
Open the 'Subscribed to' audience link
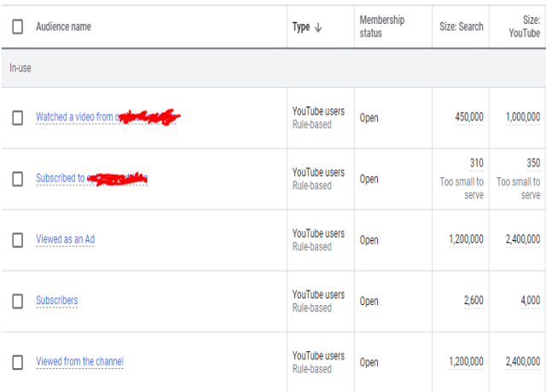[60, 178]
